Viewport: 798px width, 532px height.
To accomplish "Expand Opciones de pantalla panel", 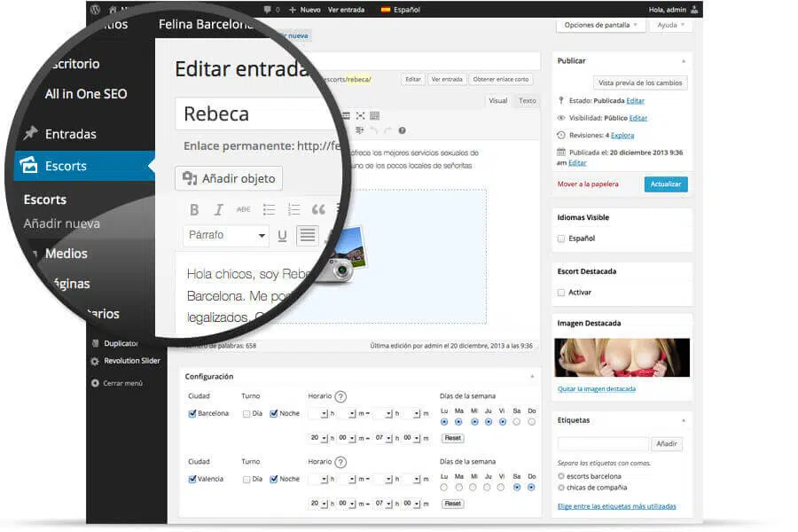I will [600, 25].
